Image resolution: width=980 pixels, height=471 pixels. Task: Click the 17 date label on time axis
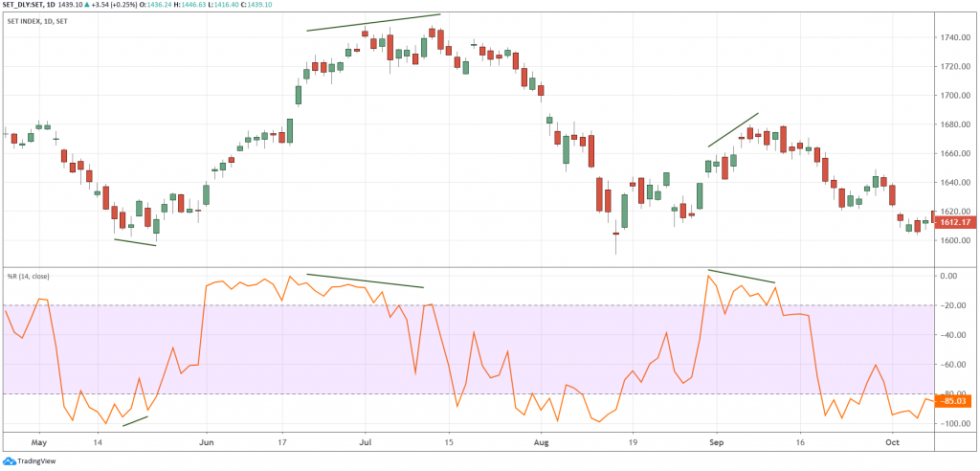[x=282, y=441]
